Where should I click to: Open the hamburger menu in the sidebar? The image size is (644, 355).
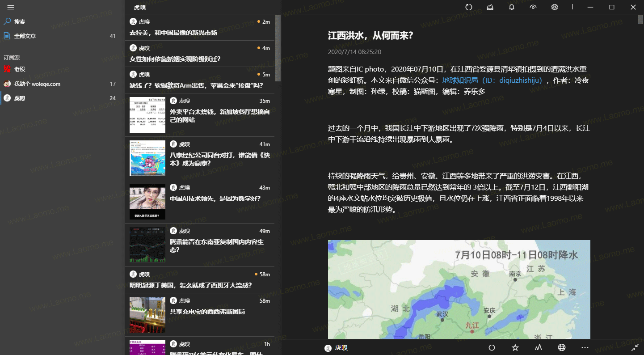pos(11,7)
